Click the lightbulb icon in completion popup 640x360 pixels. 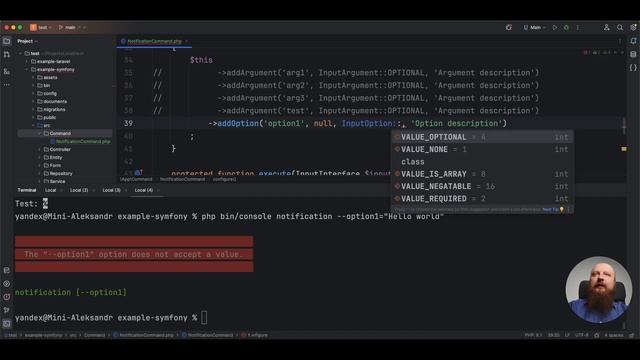[x=562, y=209]
